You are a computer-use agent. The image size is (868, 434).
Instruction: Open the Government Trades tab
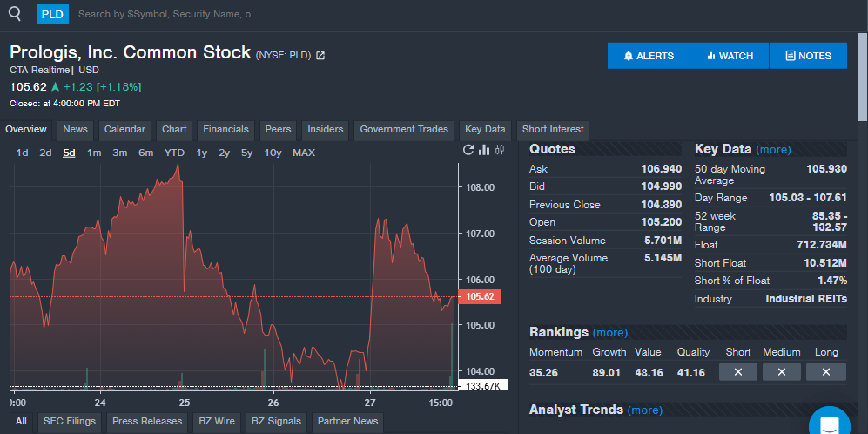pos(404,130)
